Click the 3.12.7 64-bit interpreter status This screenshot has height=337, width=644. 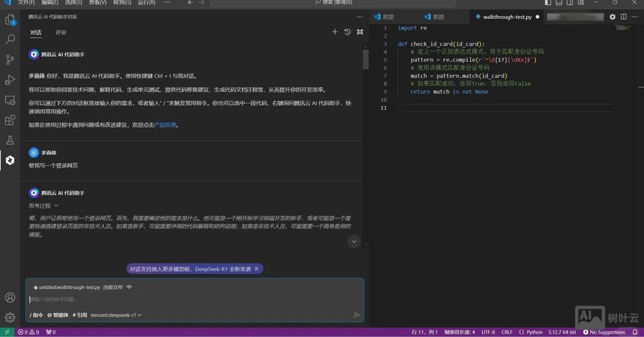tap(562, 332)
